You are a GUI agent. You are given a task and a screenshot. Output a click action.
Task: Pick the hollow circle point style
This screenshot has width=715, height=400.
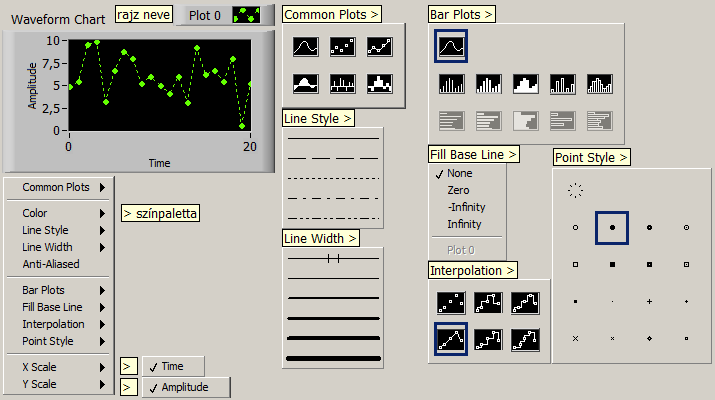[575, 228]
